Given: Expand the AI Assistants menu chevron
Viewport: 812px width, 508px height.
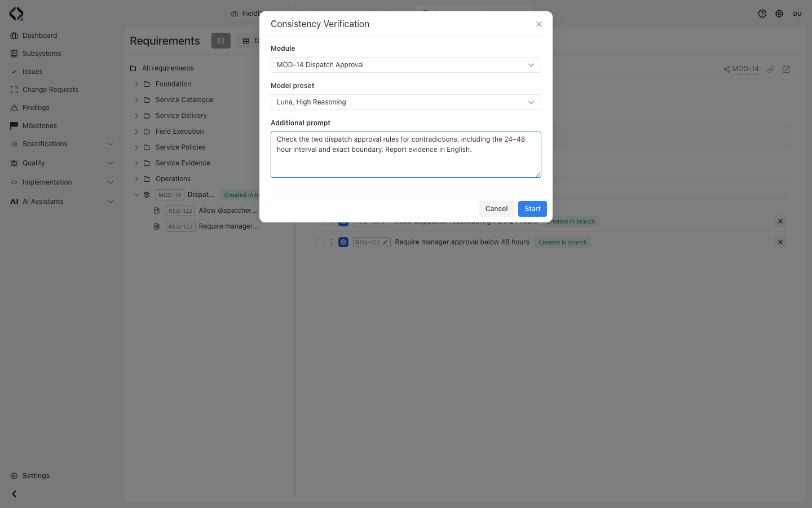Looking at the screenshot, I should coord(111,202).
